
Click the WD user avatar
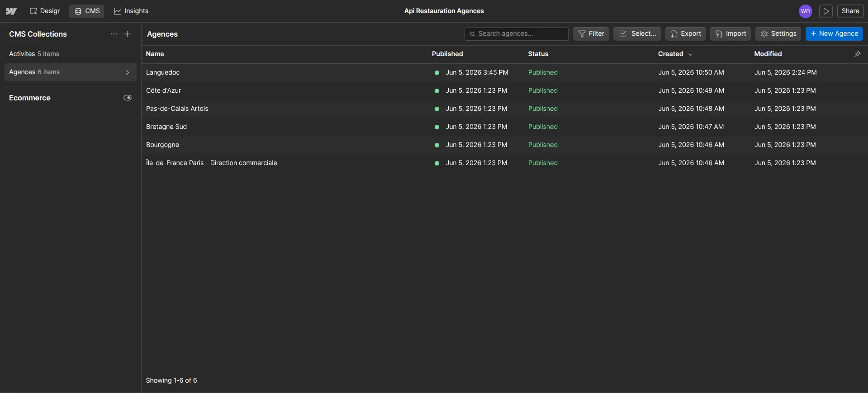click(x=805, y=11)
